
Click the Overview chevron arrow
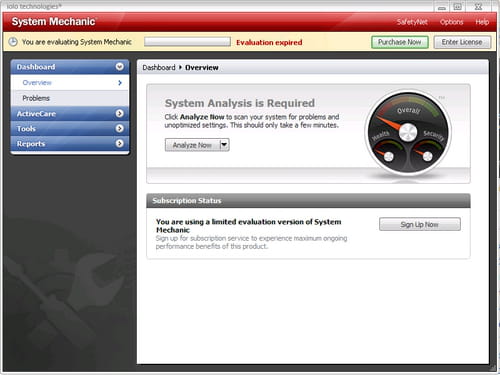tap(120, 83)
